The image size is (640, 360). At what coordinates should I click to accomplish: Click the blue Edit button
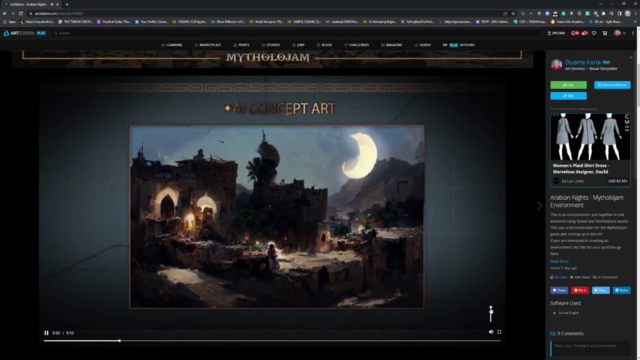click(569, 96)
